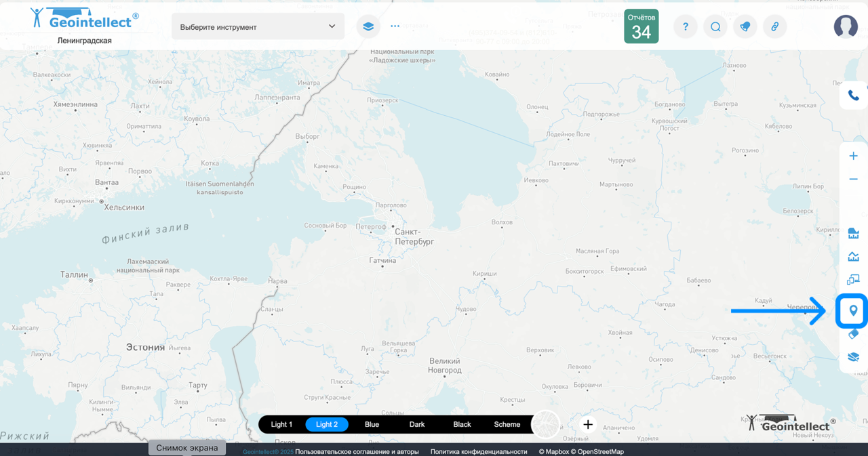Switch map style to Light 1
The width and height of the screenshot is (868, 456).
(x=281, y=425)
